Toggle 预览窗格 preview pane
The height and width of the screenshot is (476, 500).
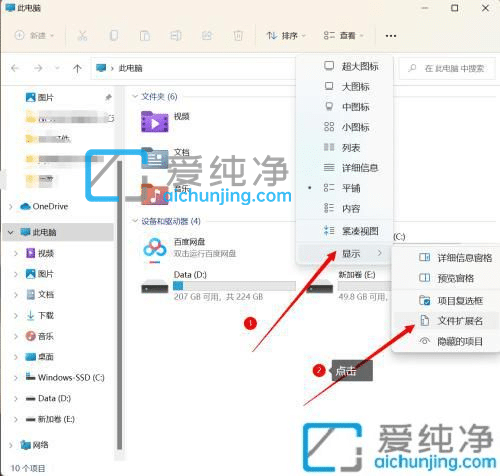[x=446, y=278]
